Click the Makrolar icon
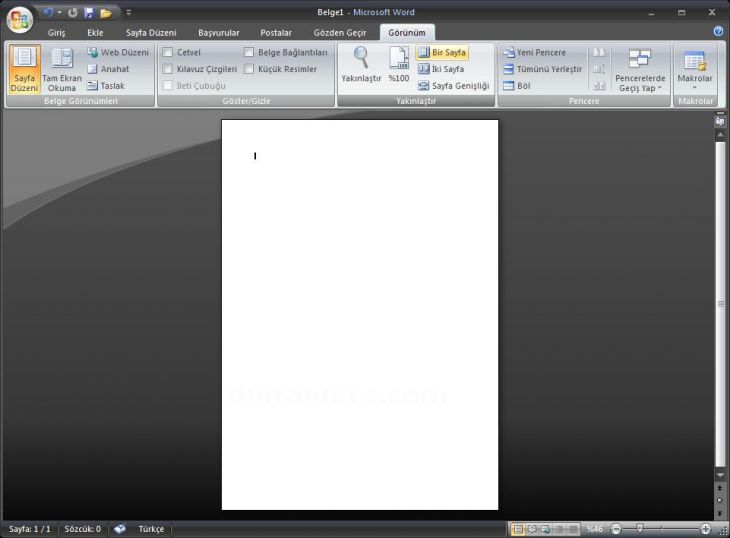730x538 pixels. point(695,61)
